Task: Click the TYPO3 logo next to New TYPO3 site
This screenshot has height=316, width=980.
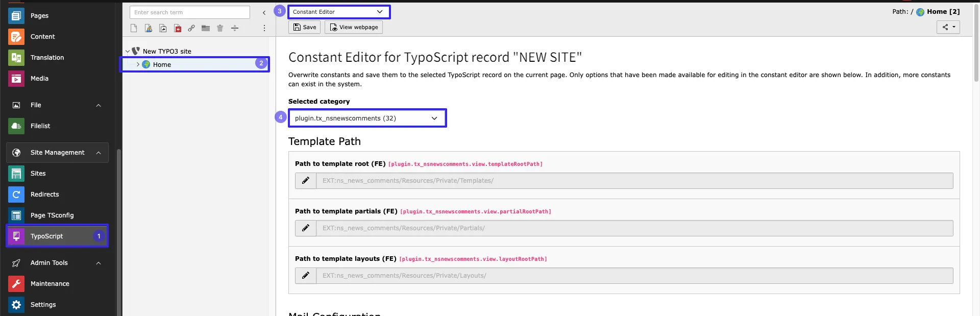Action: click(136, 51)
